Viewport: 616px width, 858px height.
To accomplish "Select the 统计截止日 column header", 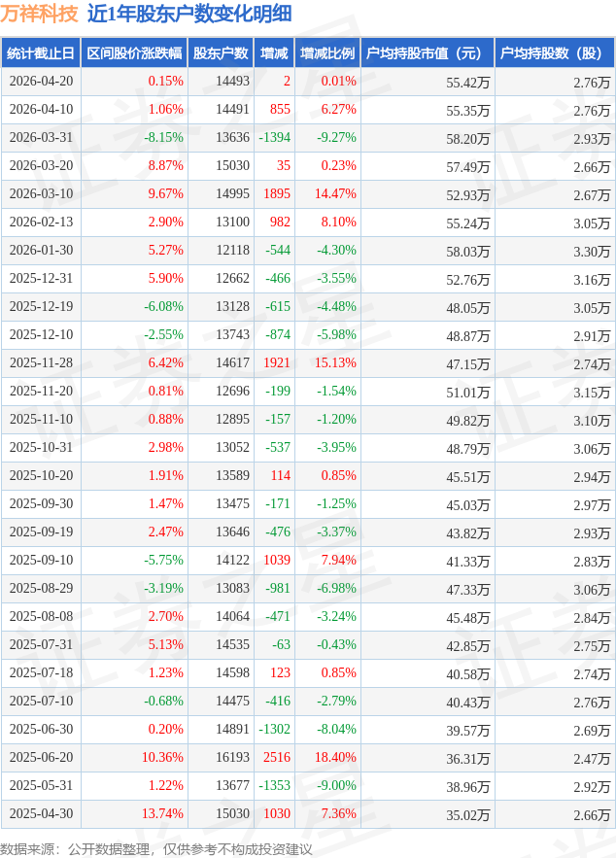I will (x=41, y=53).
